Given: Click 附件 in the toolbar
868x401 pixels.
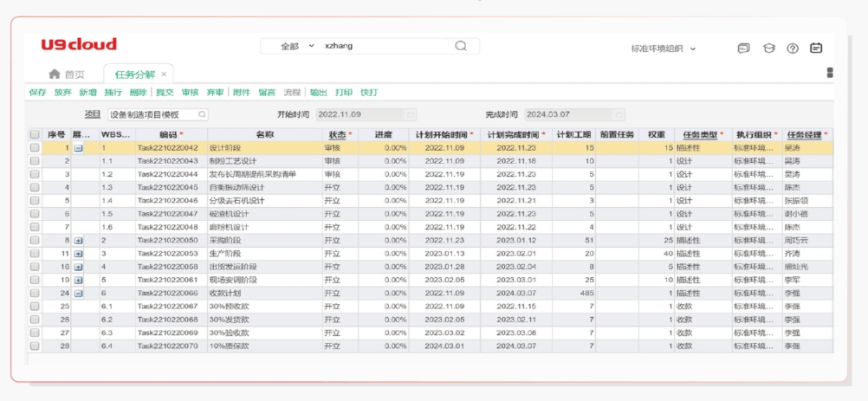Looking at the screenshot, I should coord(242,93).
